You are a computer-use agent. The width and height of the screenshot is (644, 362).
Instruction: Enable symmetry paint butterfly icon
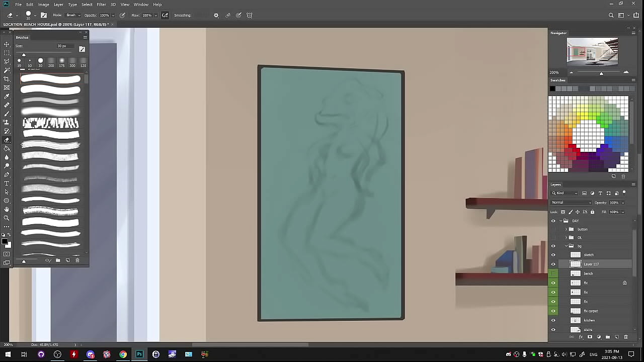coord(250,15)
